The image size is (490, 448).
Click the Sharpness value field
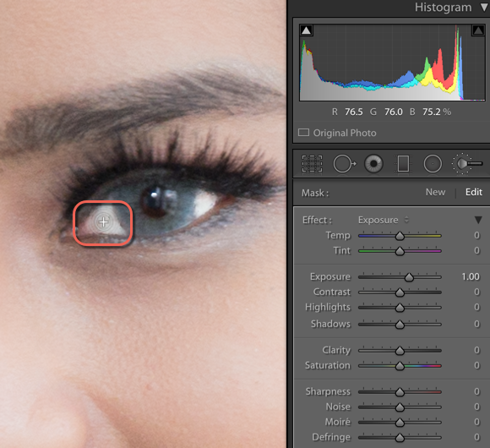476,391
